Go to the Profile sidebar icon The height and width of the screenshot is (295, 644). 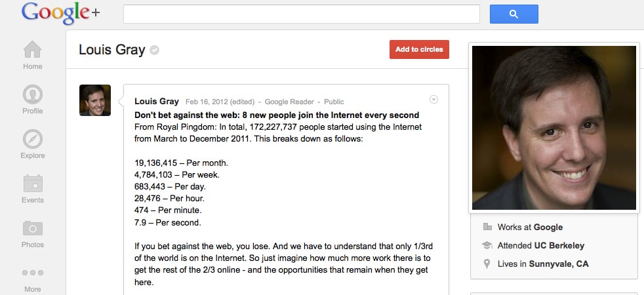pos(32,95)
